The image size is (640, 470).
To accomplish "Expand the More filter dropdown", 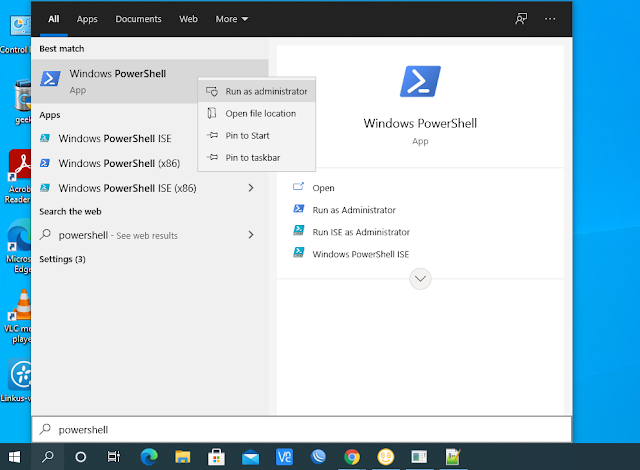I will point(231,19).
